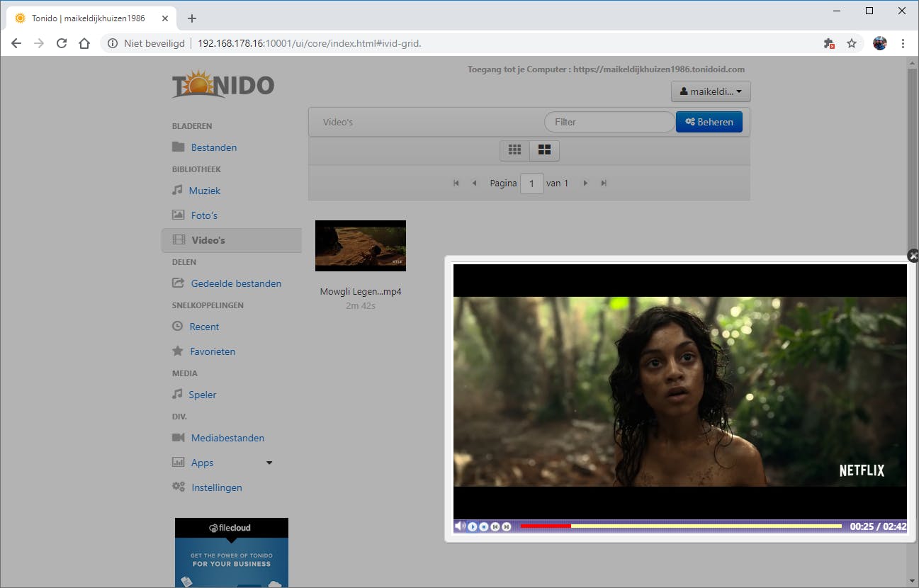
Task: Reload the page
Action: point(62,43)
